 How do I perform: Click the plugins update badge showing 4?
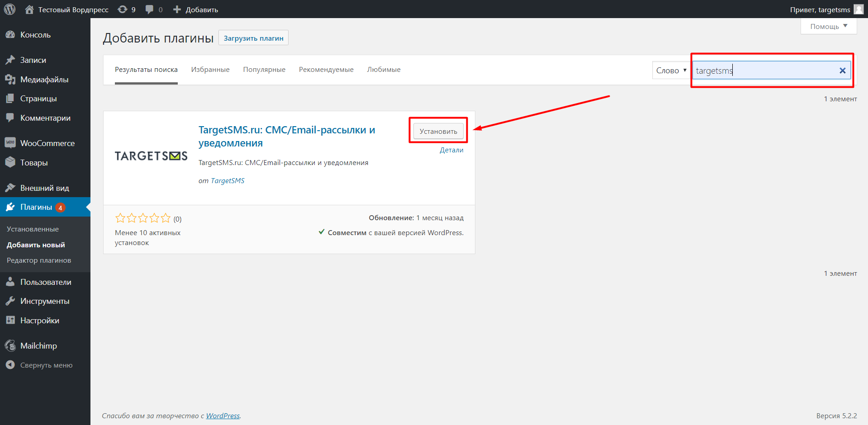tap(60, 208)
